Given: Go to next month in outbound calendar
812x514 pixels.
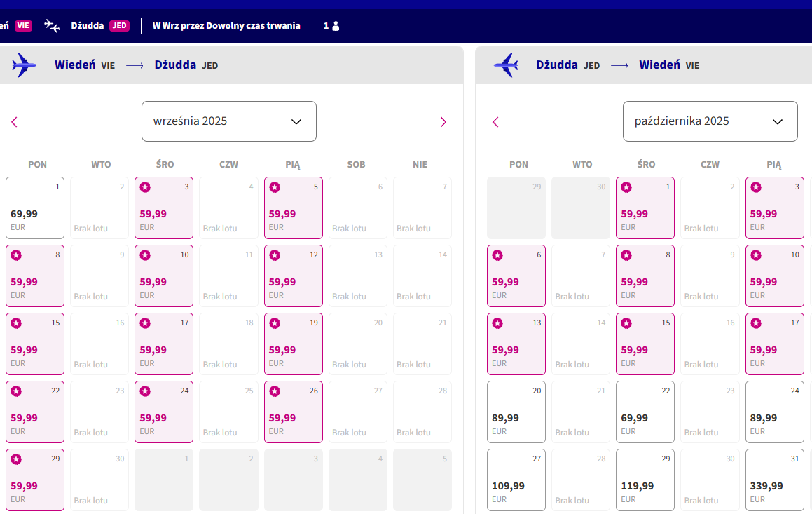Looking at the screenshot, I should click(443, 122).
